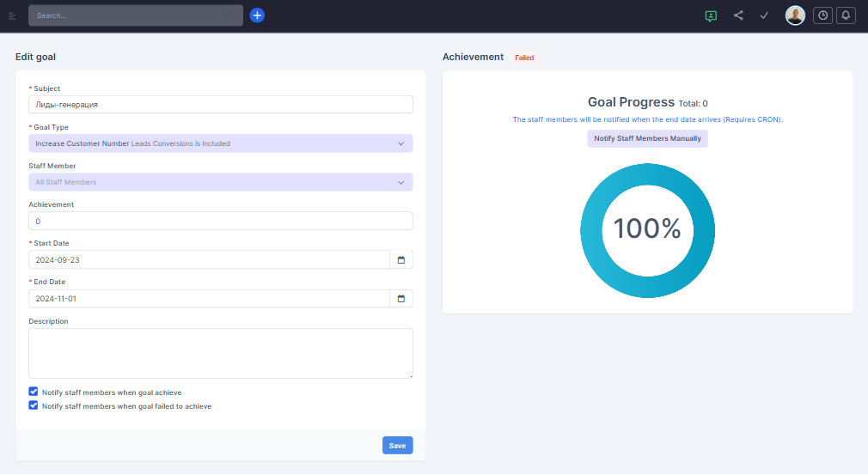Uncheck notify when goal failed to achieve
This screenshot has height=474, width=868.
tap(34, 405)
